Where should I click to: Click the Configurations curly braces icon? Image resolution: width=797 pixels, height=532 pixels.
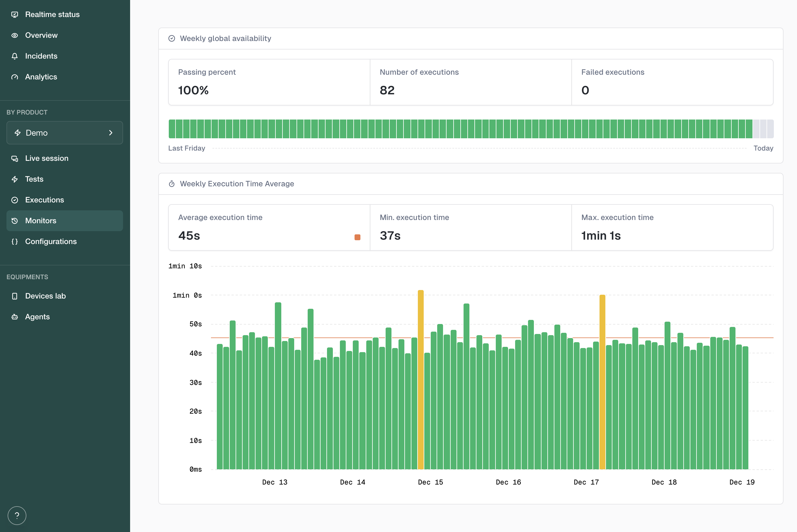coord(15,242)
